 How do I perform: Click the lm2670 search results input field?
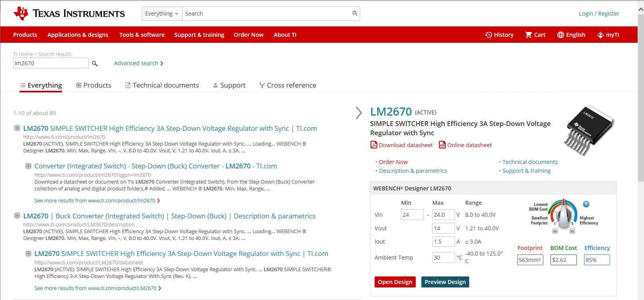click(x=51, y=63)
